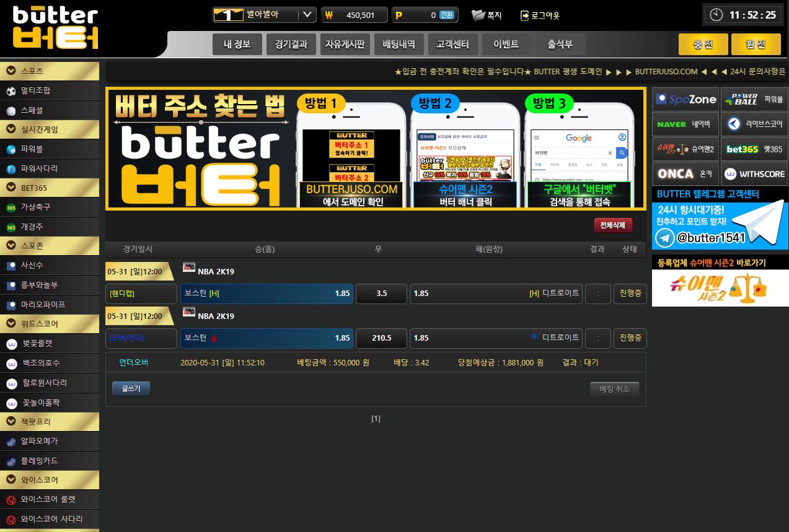Click the 베팅 취소 button
The width and height of the screenshot is (789, 532).
coord(614,389)
